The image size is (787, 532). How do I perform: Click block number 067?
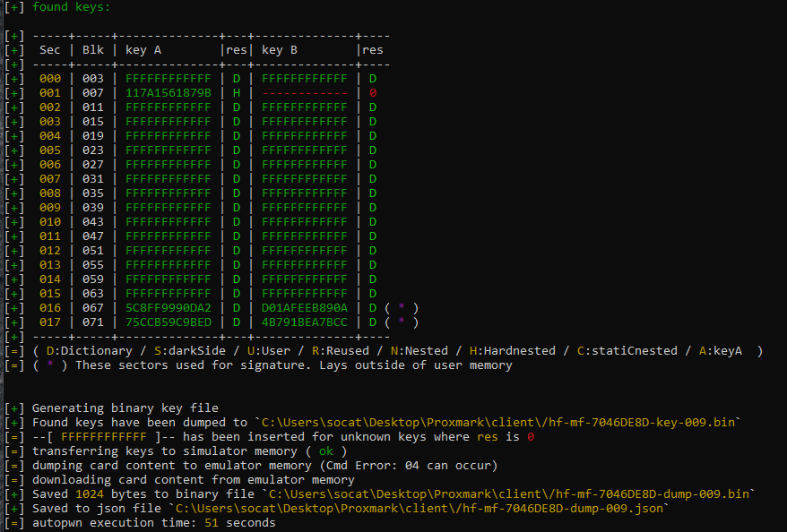(93, 308)
